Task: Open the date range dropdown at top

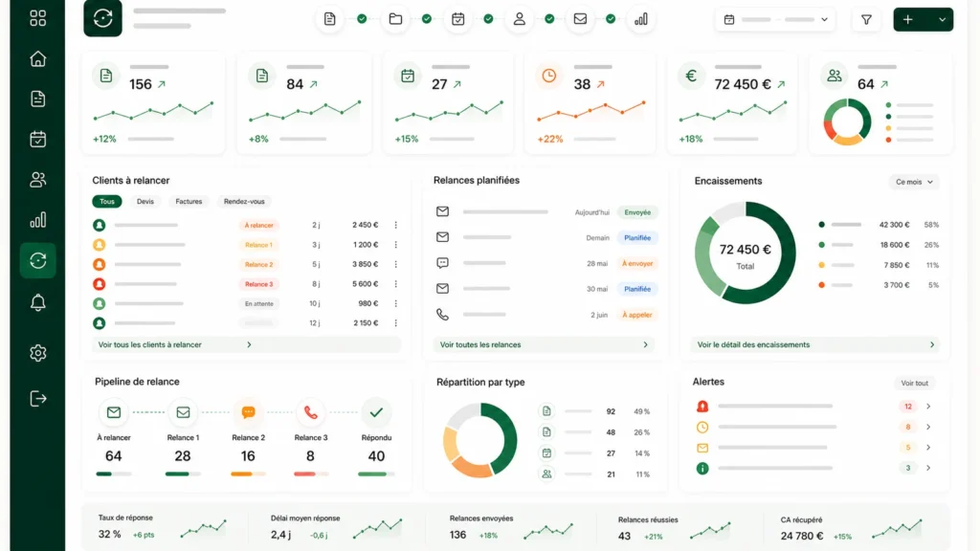Action: [x=775, y=20]
